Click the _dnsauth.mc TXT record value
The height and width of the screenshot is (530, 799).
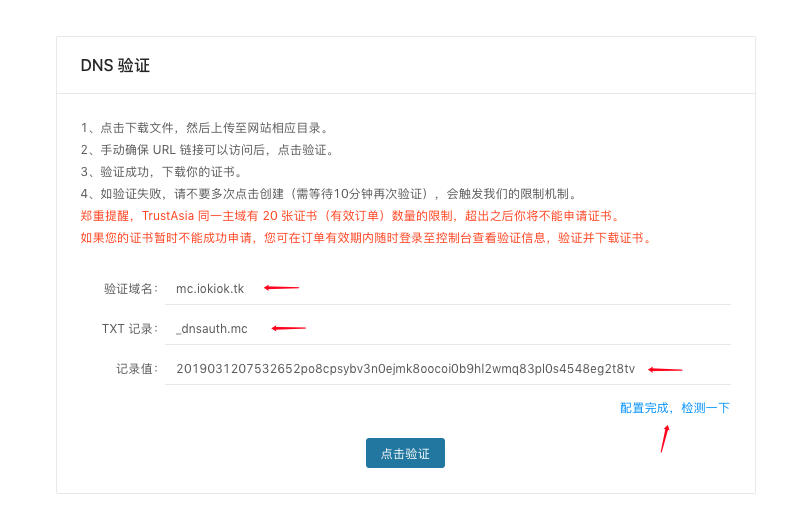[212, 329]
